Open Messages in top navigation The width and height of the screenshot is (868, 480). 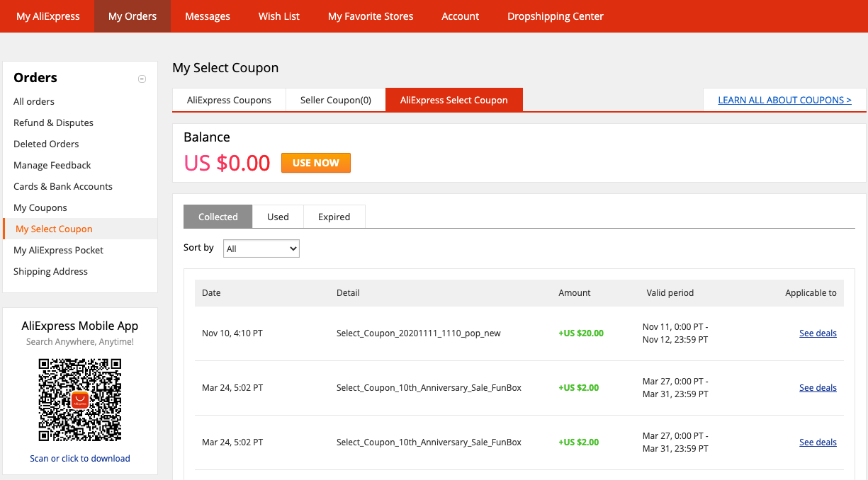pos(208,16)
